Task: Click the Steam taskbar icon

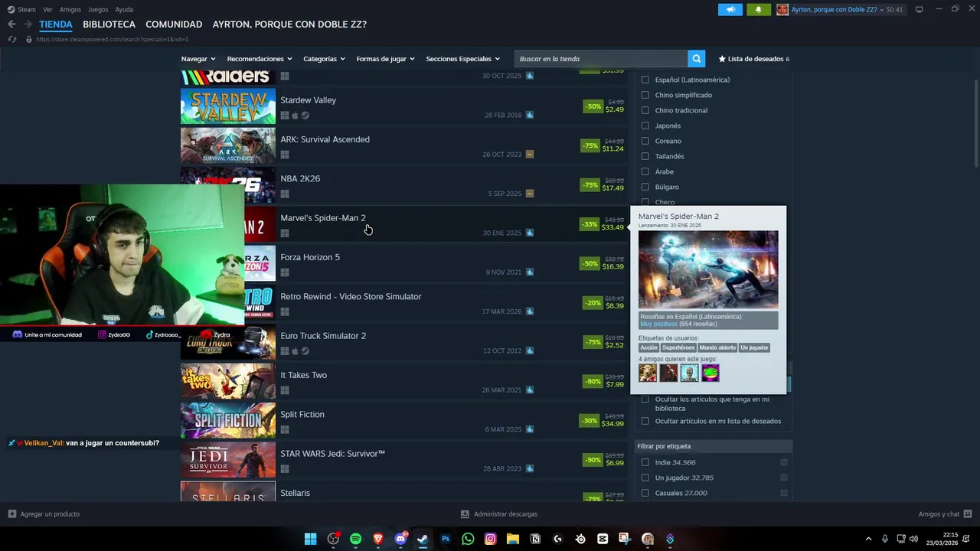Action: (x=423, y=539)
